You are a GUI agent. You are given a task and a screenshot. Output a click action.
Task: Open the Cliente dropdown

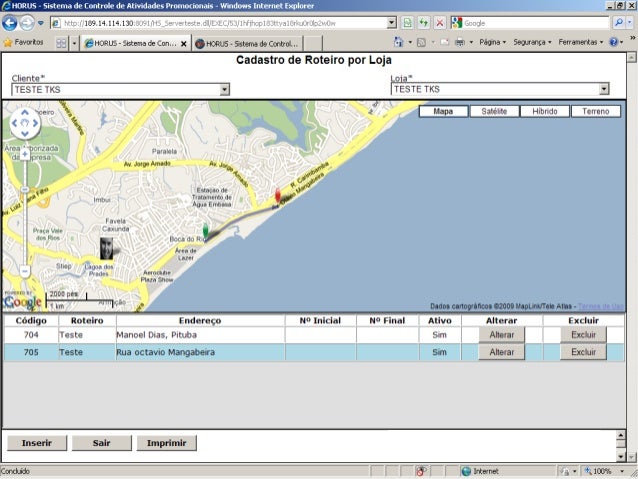tap(224, 89)
